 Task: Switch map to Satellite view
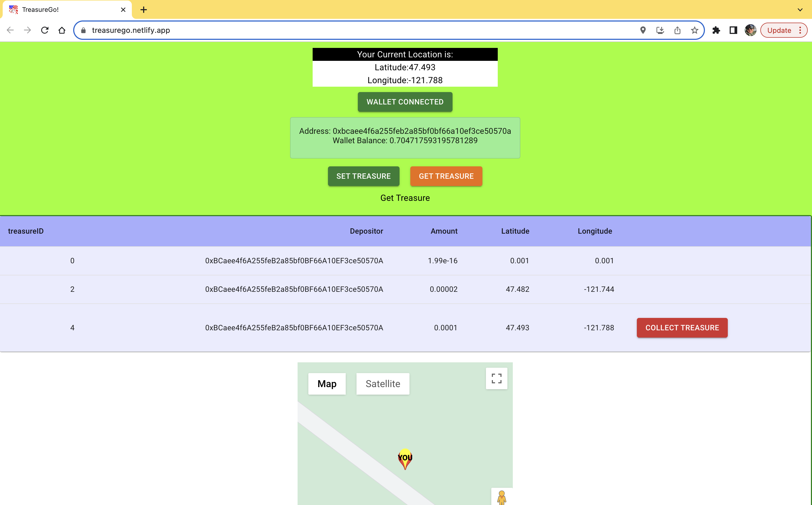coord(383,384)
